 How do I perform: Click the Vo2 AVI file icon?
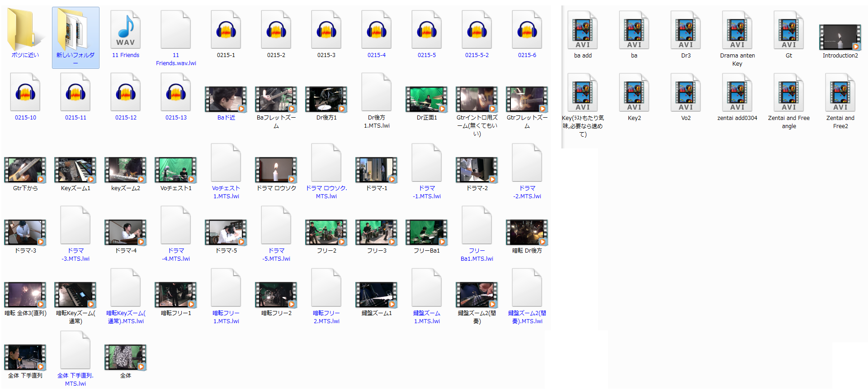click(686, 93)
